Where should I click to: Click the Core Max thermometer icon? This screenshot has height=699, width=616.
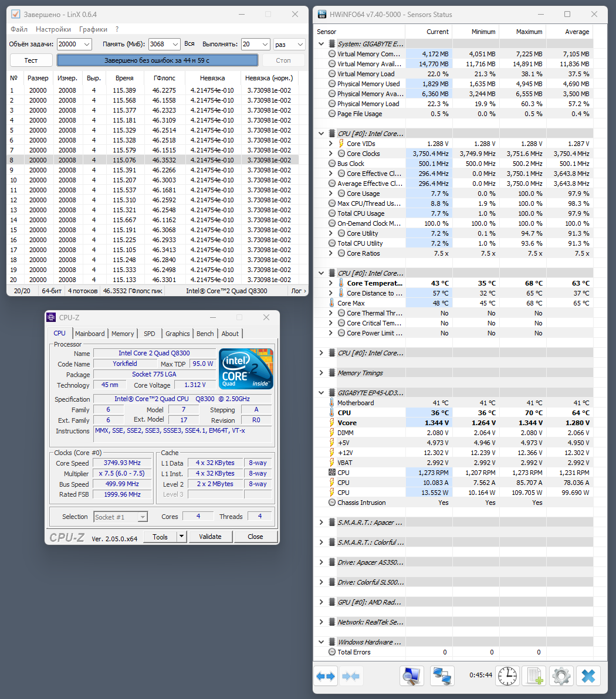tap(331, 303)
